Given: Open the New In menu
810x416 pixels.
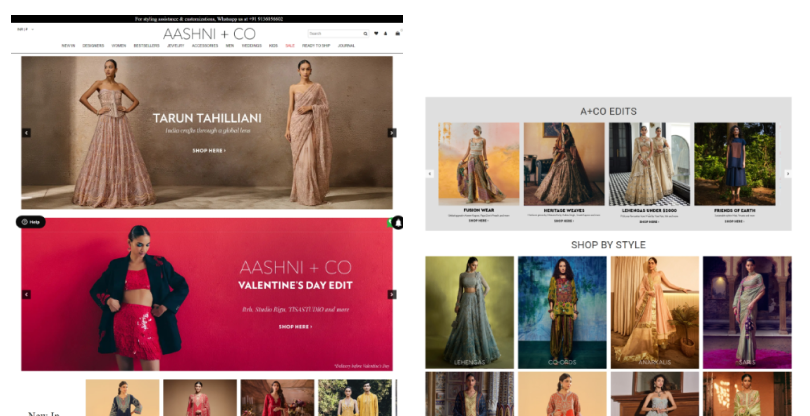Looking at the screenshot, I should click(x=68, y=46).
